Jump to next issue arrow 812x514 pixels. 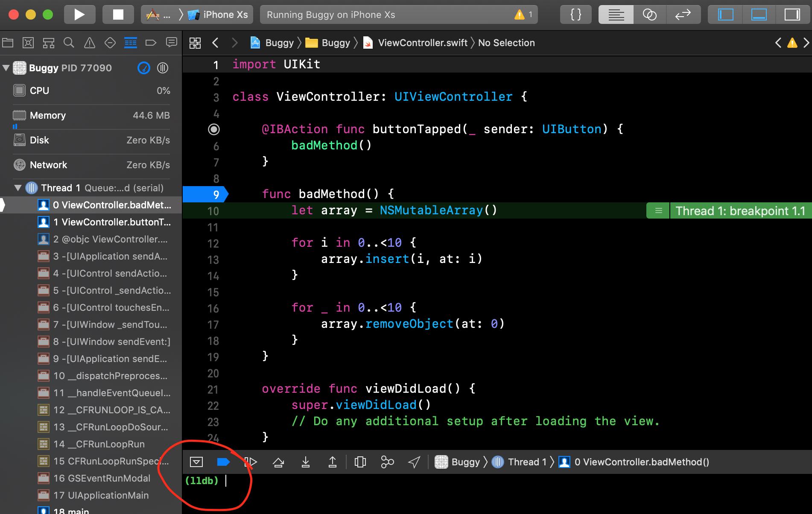pos(806,43)
